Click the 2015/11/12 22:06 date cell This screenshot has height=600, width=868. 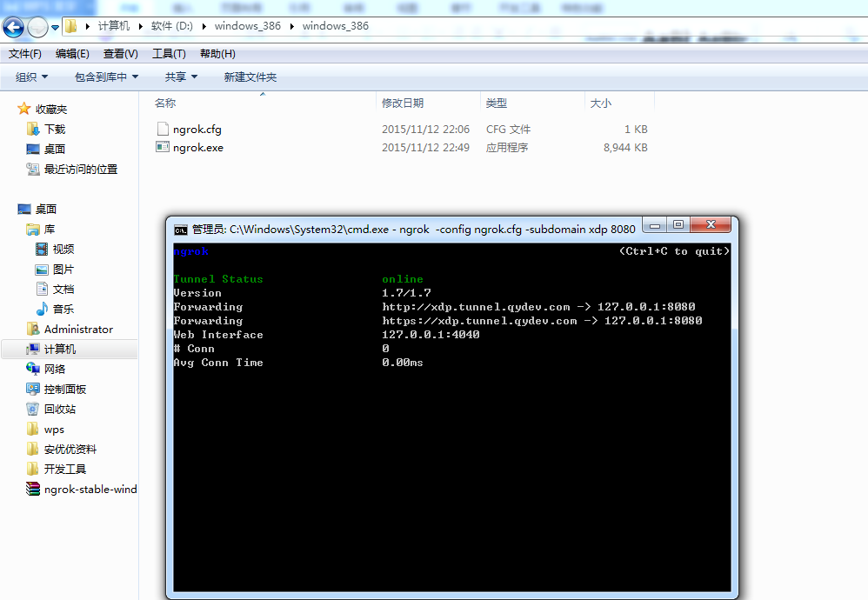coord(425,130)
